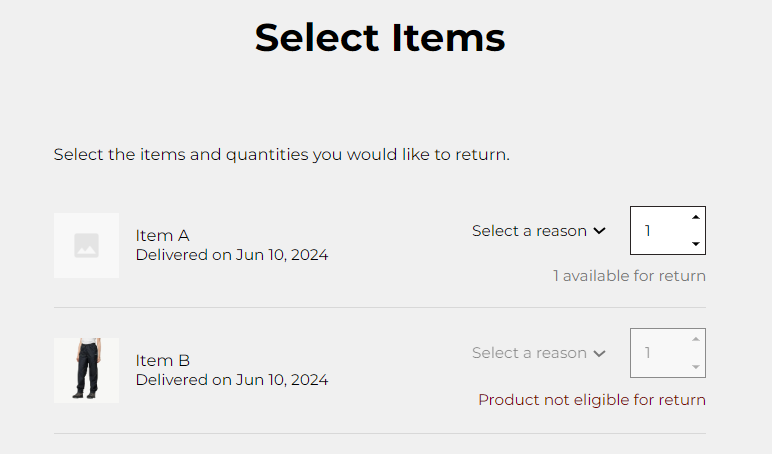Click the greyed chevron beside Item B's reason
The width and height of the screenshot is (772, 454).
point(600,353)
